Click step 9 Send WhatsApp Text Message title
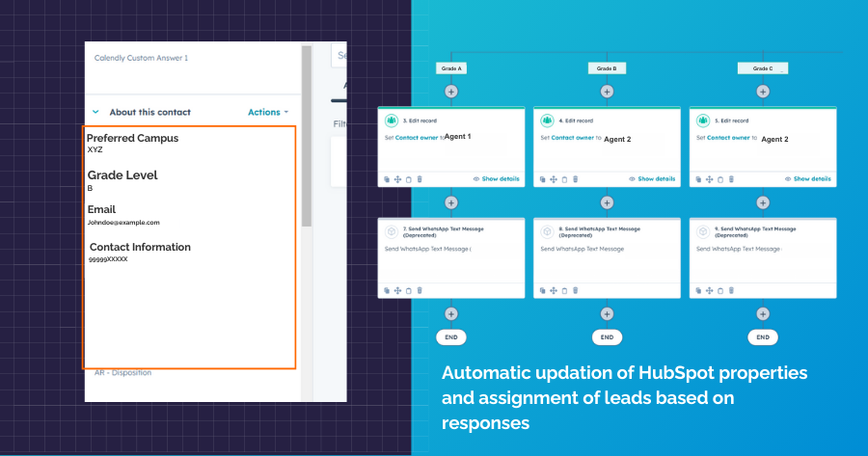Screen dimensions: 868x456 pos(755,232)
